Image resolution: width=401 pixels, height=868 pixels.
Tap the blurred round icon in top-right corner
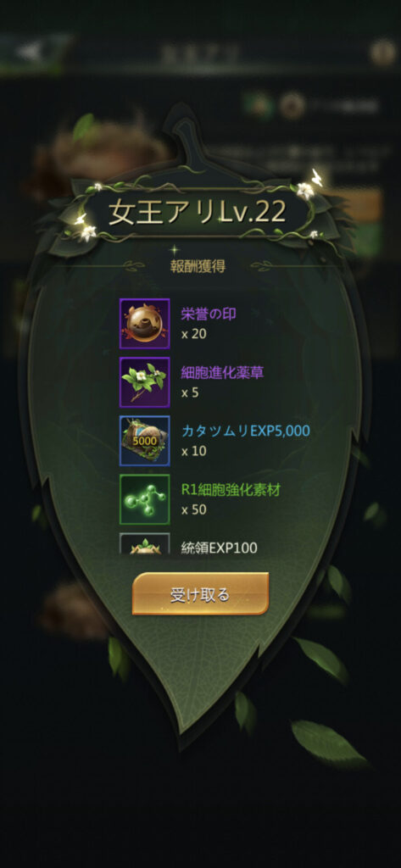click(x=383, y=53)
